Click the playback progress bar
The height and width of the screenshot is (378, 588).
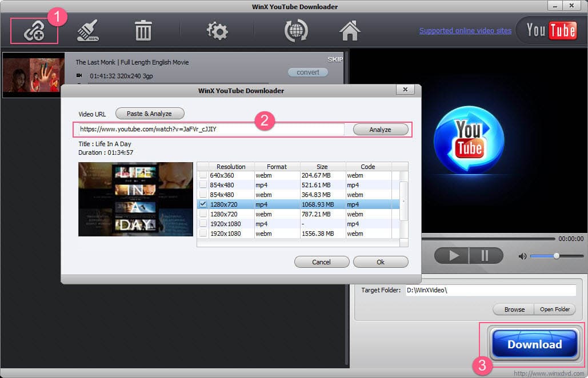(x=488, y=239)
